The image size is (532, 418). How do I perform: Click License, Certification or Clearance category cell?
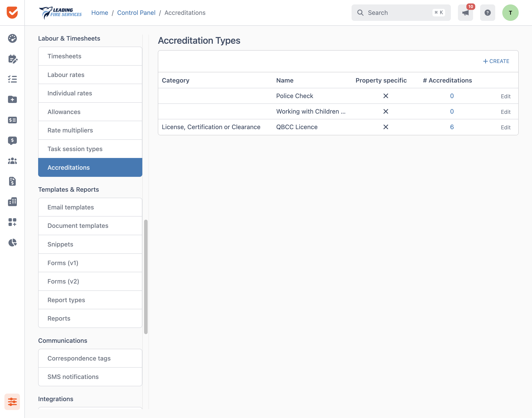pyautogui.click(x=211, y=127)
